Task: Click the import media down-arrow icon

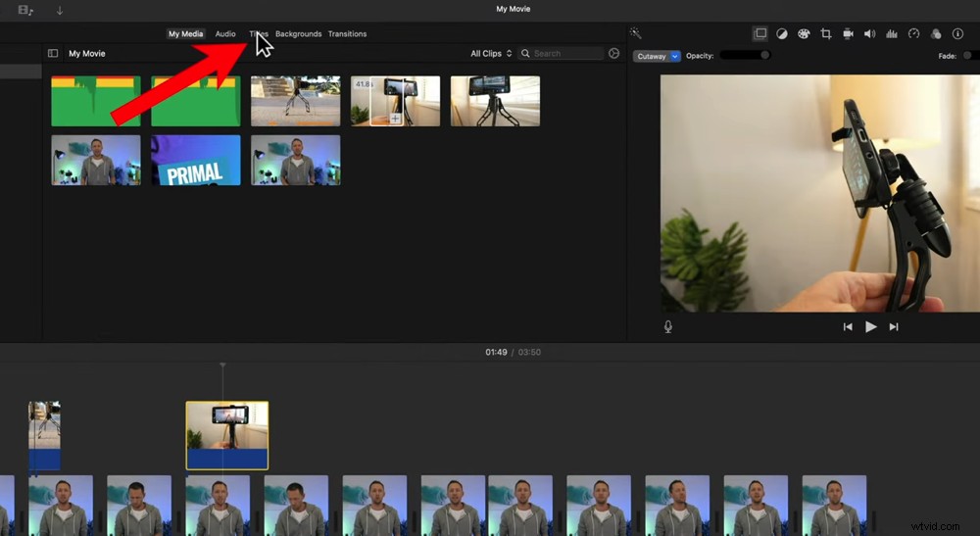Action: pos(60,10)
